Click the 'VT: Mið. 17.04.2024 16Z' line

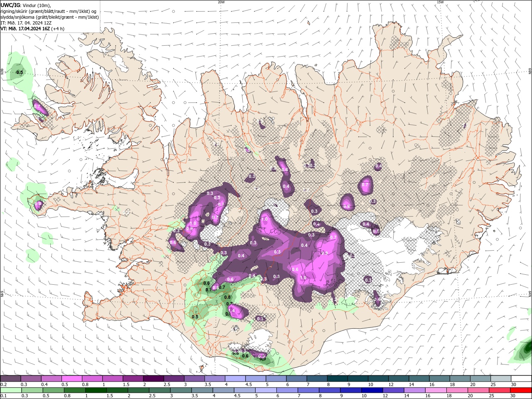click(x=25, y=29)
